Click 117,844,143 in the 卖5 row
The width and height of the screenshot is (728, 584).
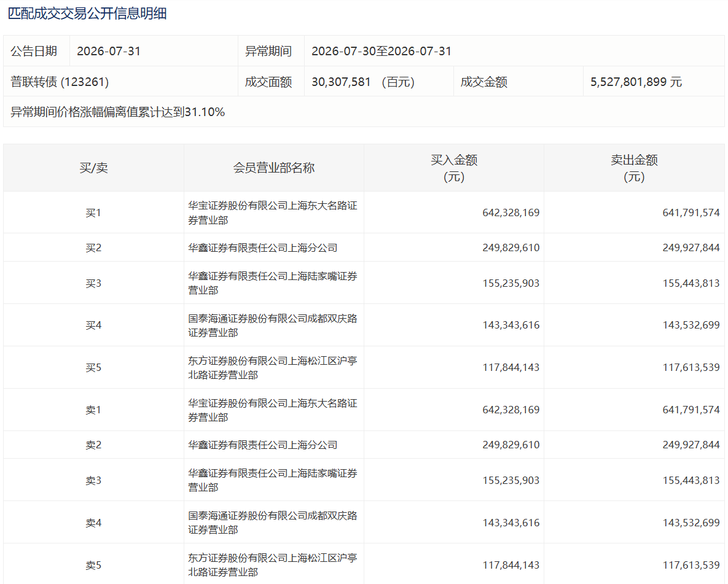click(x=511, y=565)
